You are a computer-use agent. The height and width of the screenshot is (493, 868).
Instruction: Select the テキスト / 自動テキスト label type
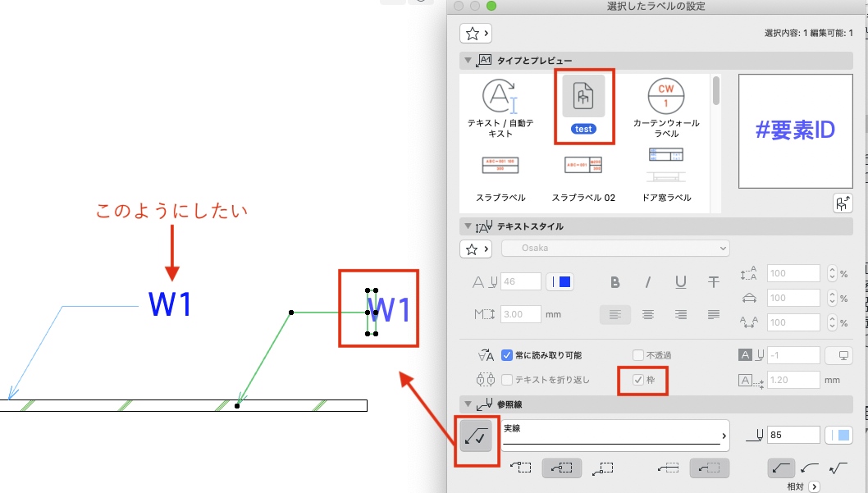point(500,108)
